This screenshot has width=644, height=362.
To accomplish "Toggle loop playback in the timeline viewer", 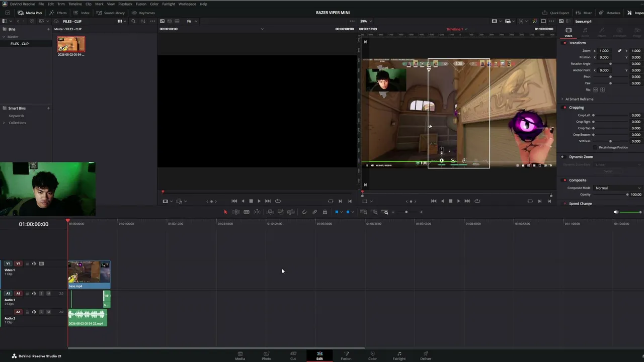I will [x=477, y=201].
